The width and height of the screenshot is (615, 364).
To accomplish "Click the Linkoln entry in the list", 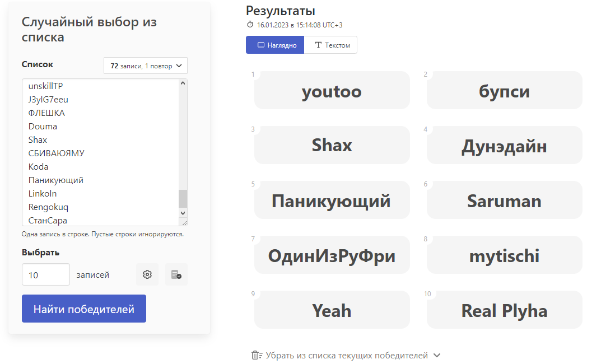I will (x=43, y=194).
